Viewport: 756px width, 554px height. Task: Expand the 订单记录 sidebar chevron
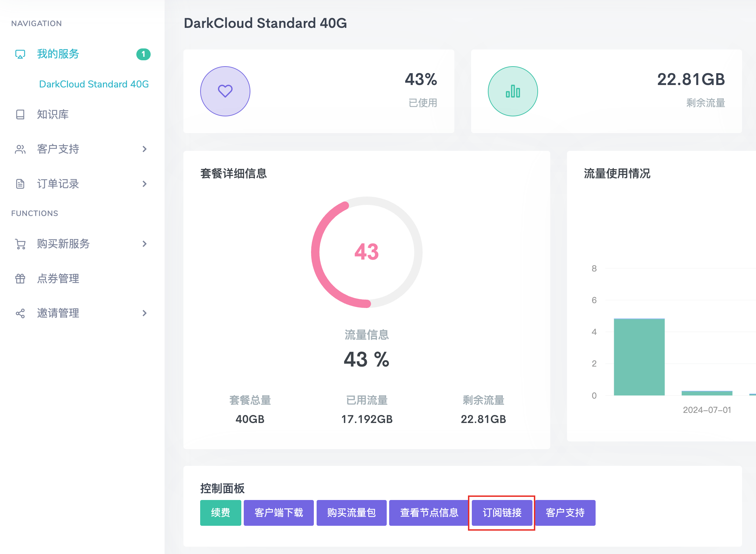tap(144, 184)
